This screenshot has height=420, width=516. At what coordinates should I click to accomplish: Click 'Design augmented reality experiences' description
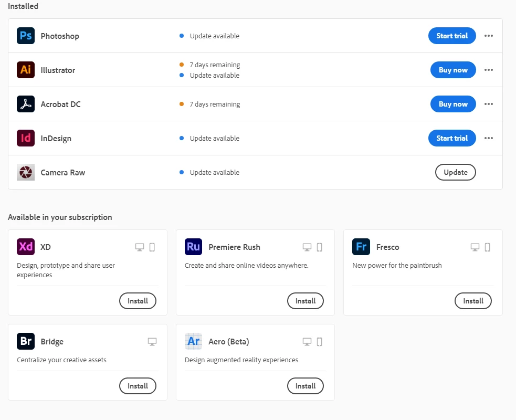pyautogui.click(x=242, y=360)
